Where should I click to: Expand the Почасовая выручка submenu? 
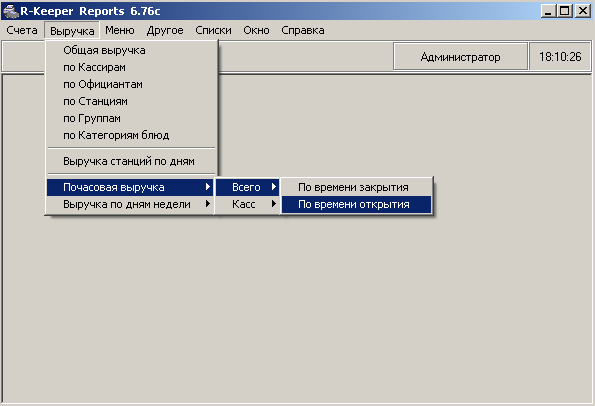tap(130, 187)
